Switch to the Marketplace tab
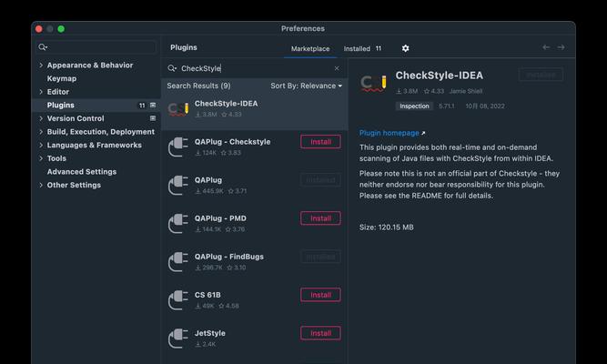The width and height of the screenshot is (607, 364). (x=310, y=49)
